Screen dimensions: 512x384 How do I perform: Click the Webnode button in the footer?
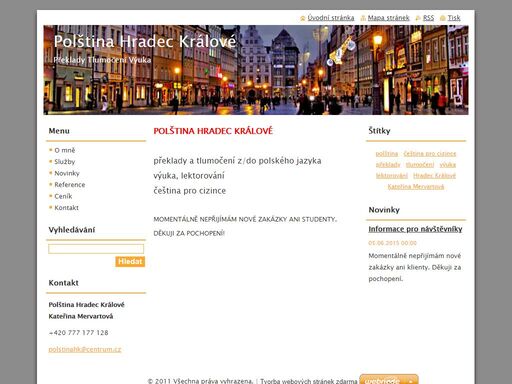389,379
